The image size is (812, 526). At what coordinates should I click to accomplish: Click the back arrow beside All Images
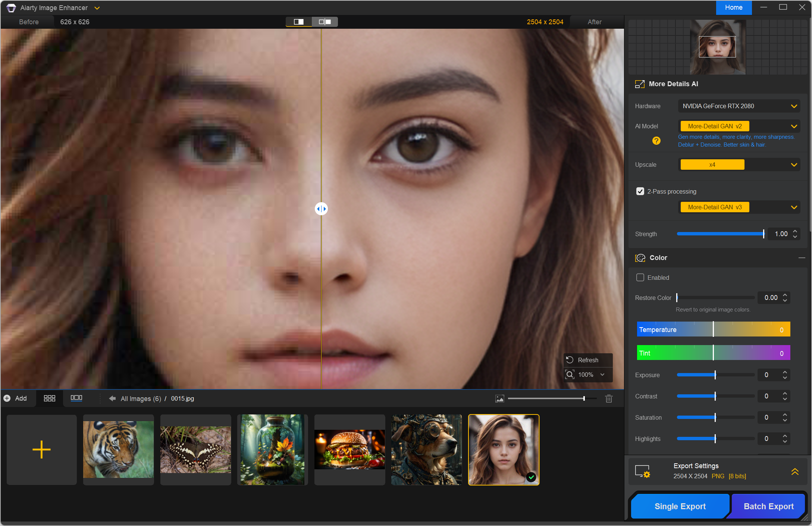(x=112, y=398)
